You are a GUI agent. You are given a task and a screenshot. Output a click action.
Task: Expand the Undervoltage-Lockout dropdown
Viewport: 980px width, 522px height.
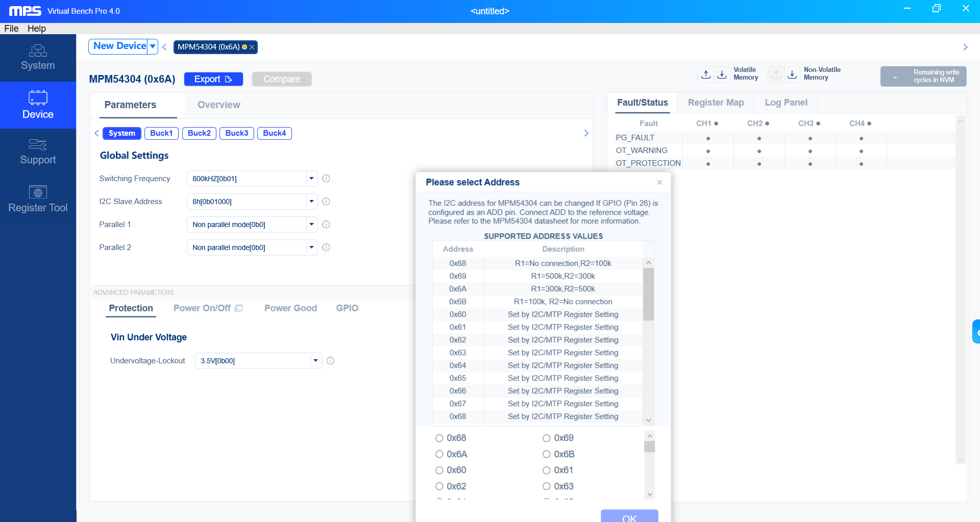316,361
